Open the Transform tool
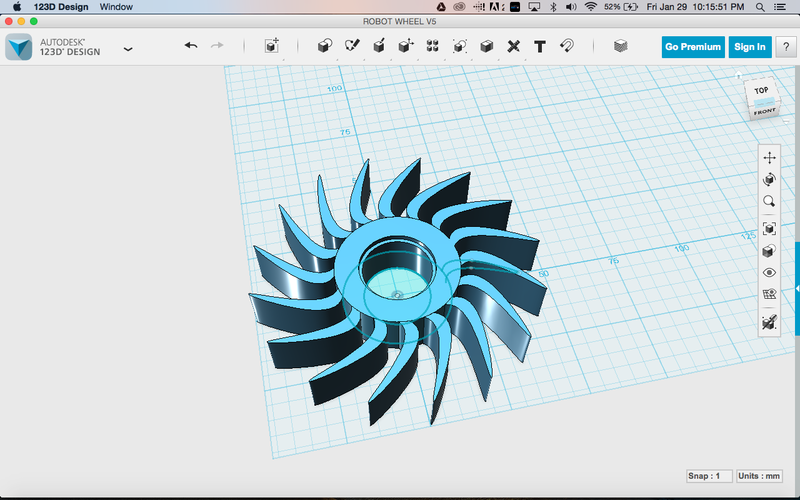 coord(272,46)
